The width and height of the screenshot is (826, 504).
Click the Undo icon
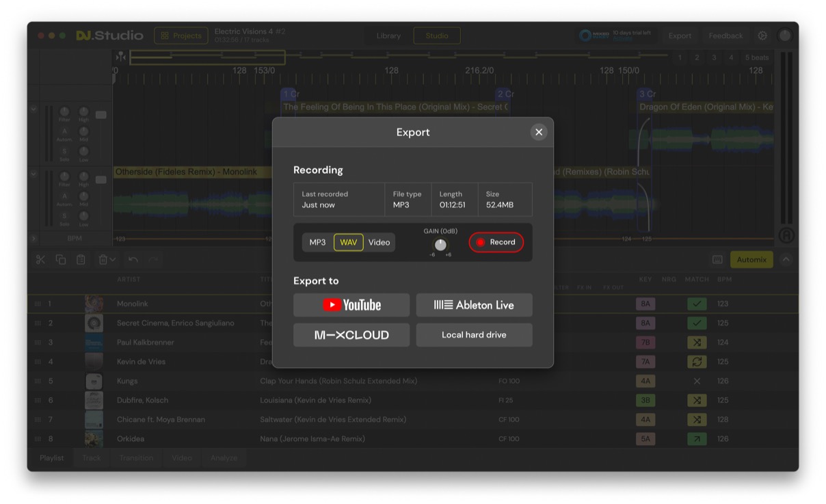coord(134,260)
